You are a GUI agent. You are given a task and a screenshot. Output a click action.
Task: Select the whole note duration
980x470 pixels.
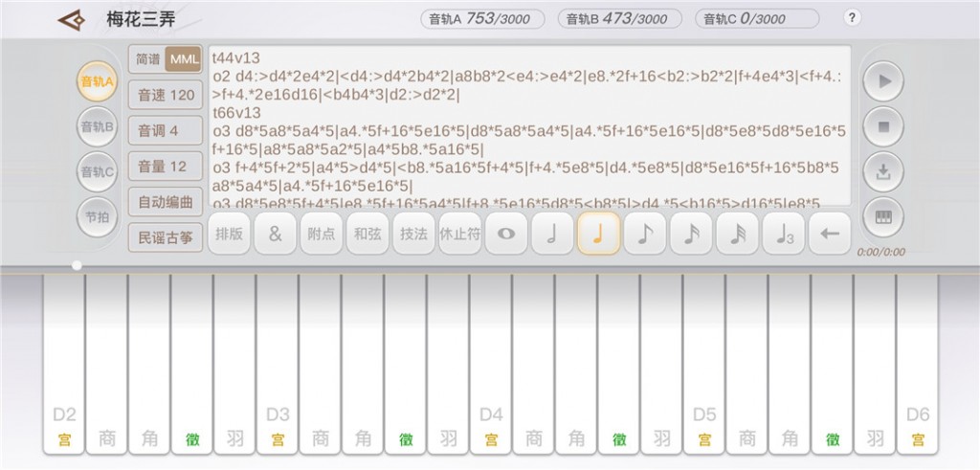point(505,234)
